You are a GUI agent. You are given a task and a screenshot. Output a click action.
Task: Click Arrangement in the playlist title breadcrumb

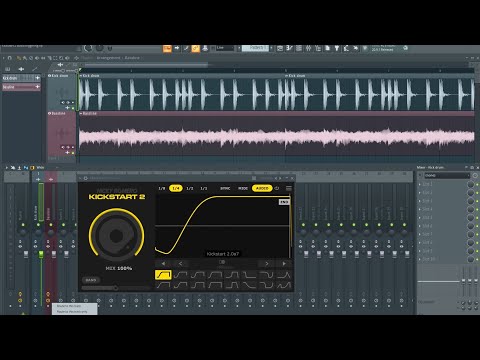pyautogui.click(x=109, y=58)
